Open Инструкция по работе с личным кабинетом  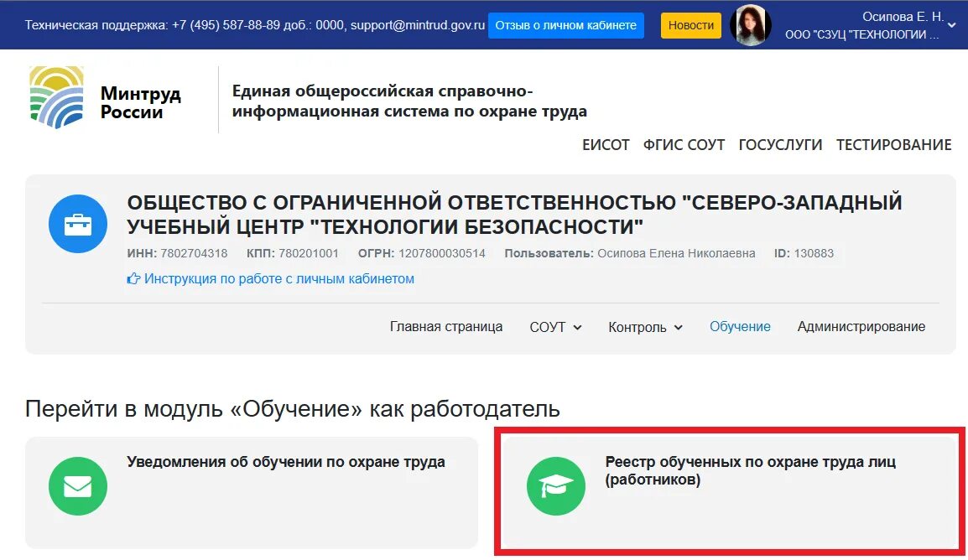coord(279,279)
